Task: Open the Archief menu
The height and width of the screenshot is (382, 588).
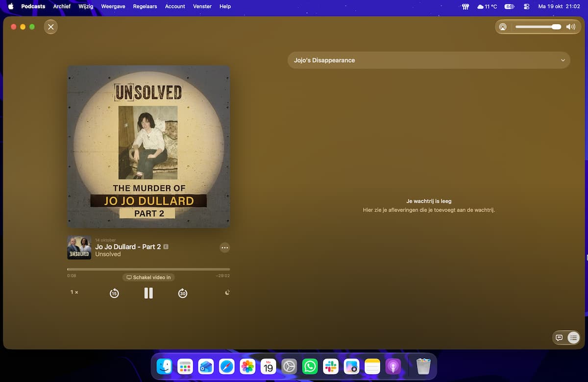Action: pyautogui.click(x=62, y=6)
